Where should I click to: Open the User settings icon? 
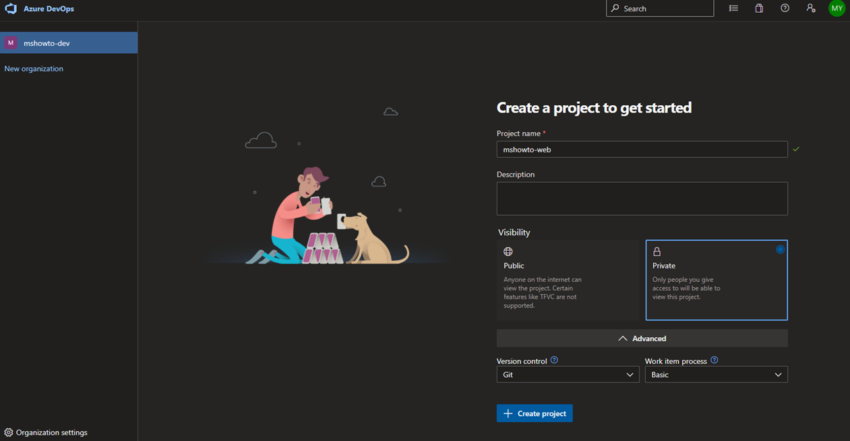[x=810, y=8]
